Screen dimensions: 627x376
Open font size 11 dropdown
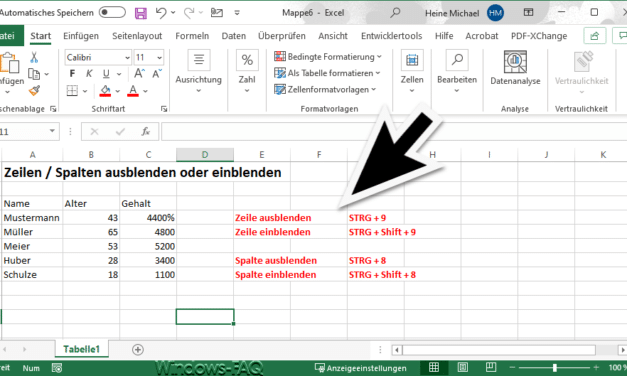tap(160, 58)
